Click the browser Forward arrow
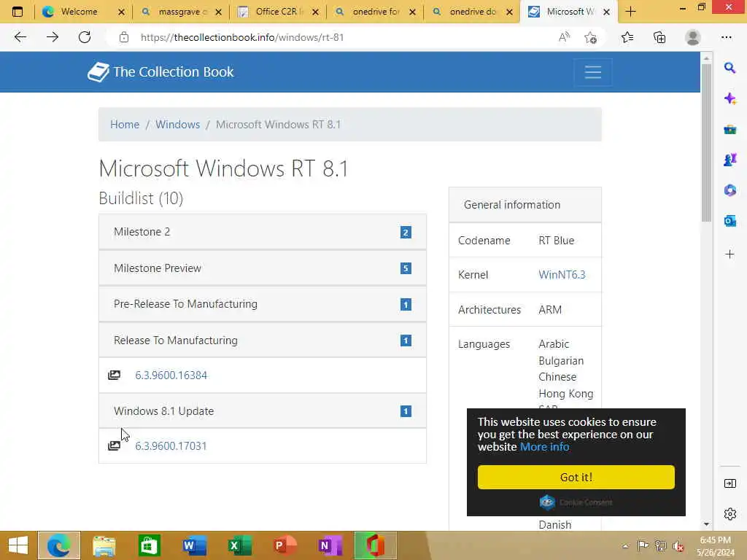The width and height of the screenshot is (747, 560). tap(53, 37)
